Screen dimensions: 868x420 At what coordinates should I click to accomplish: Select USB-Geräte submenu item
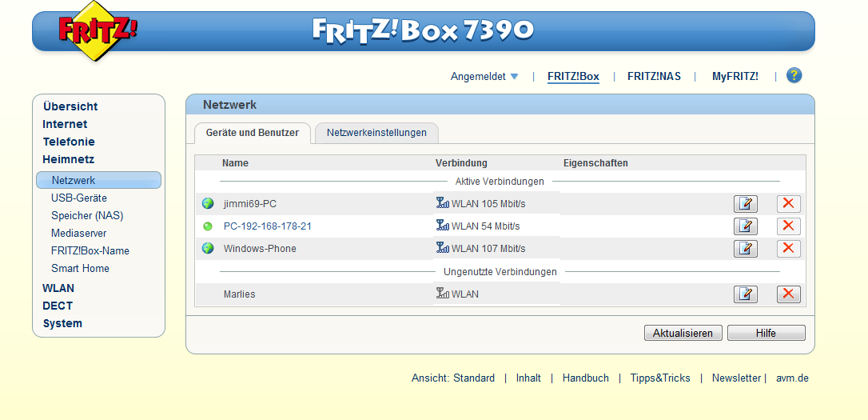(79, 198)
